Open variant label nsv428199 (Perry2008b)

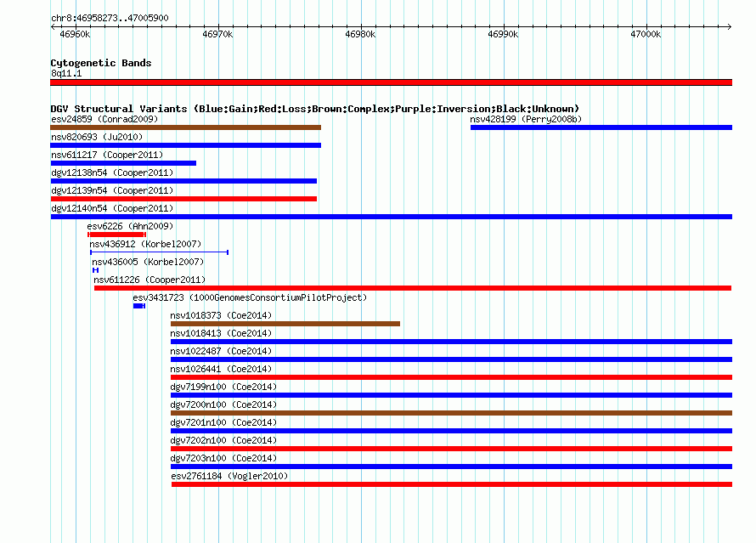pos(526,119)
